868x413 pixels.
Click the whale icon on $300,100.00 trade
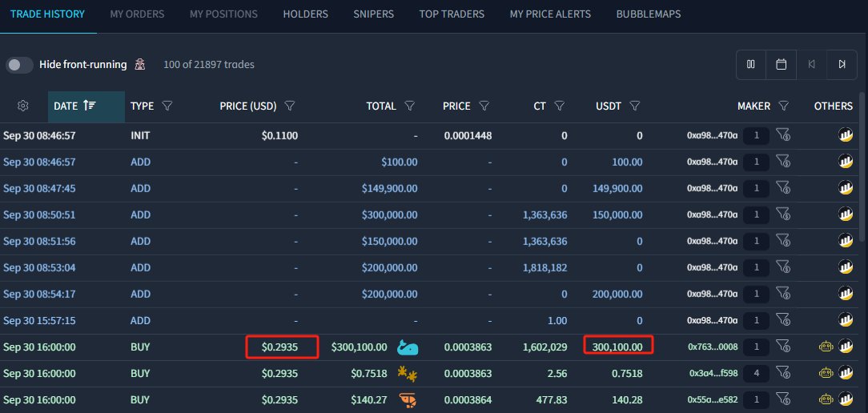pos(408,347)
